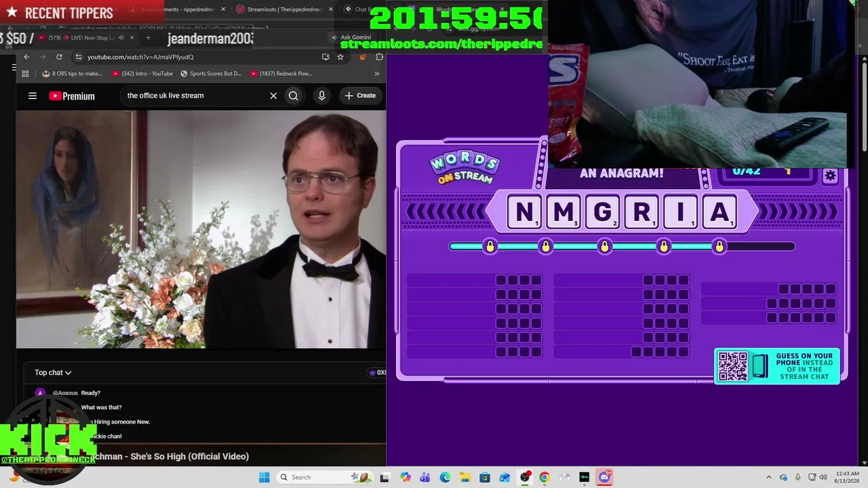Open File Explorer from taskbar
This screenshot has width=868, height=488.
point(465,477)
